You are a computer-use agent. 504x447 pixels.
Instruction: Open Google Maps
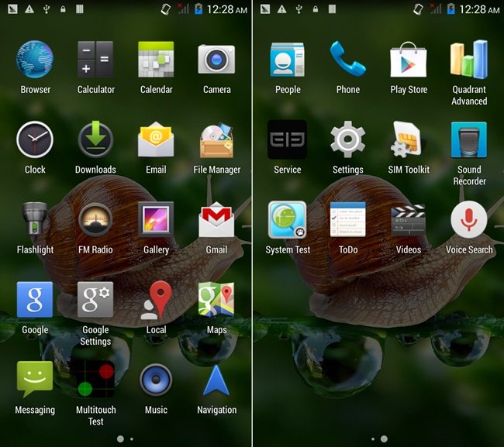tap(216, 299)
